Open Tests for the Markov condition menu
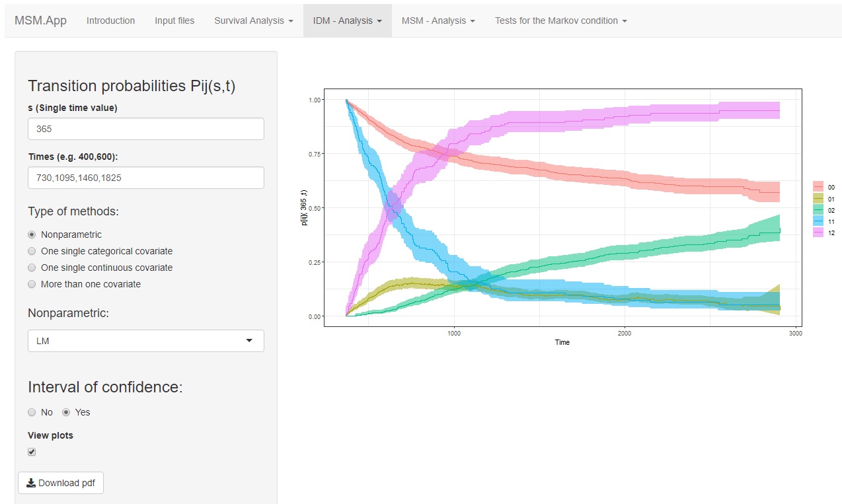This screenshot has height=504, width=842. coord(560,20)
